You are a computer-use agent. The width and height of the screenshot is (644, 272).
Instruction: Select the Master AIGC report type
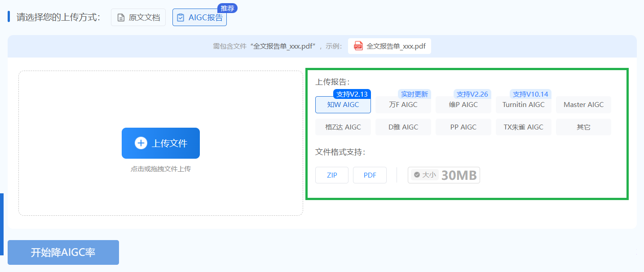(x=583, y=104)
